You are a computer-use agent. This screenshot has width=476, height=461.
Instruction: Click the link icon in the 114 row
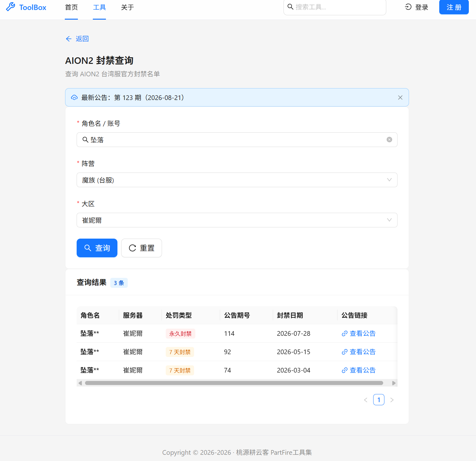345,334
